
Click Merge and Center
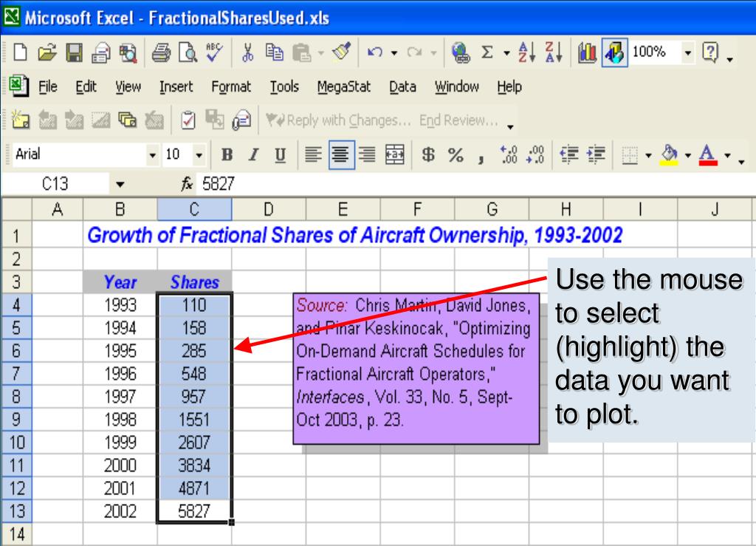click(x=394, y=155)
